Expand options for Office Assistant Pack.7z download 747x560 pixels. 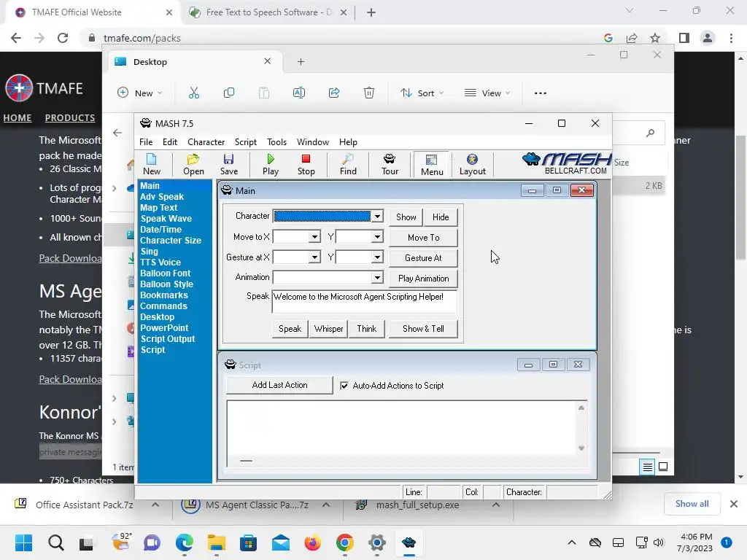click(x=155, y=505)
